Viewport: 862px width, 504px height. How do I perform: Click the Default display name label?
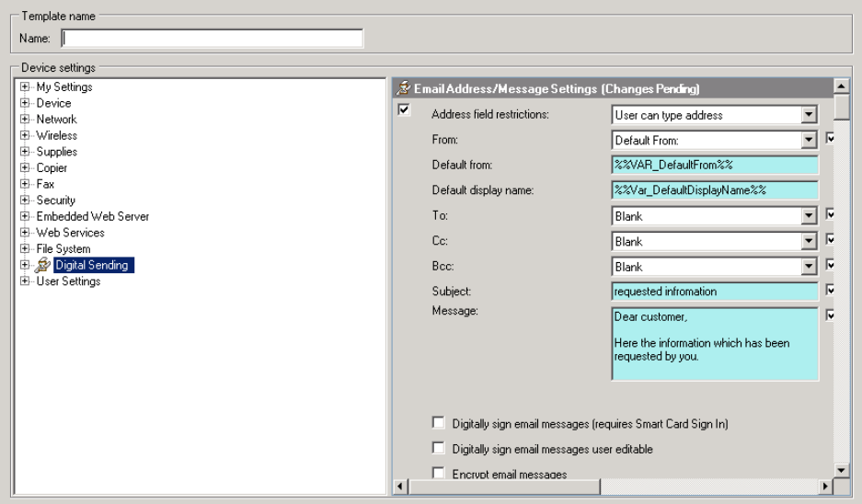pos(483,190)
